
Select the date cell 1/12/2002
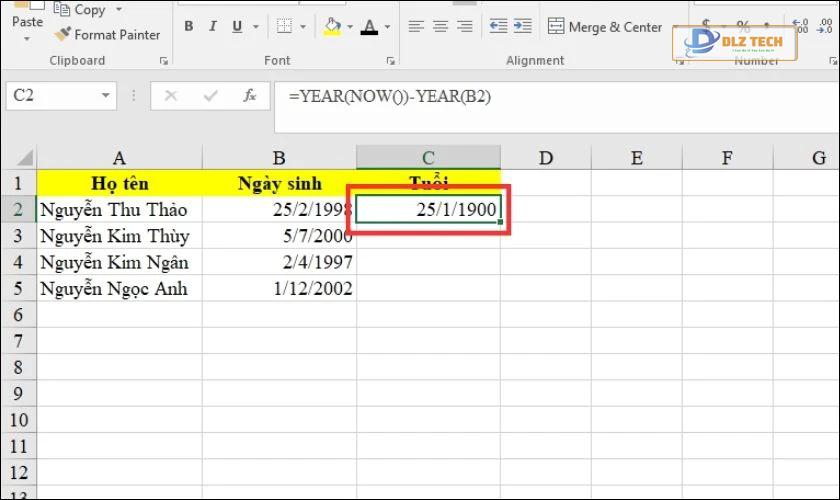click(x=279, y=288)
